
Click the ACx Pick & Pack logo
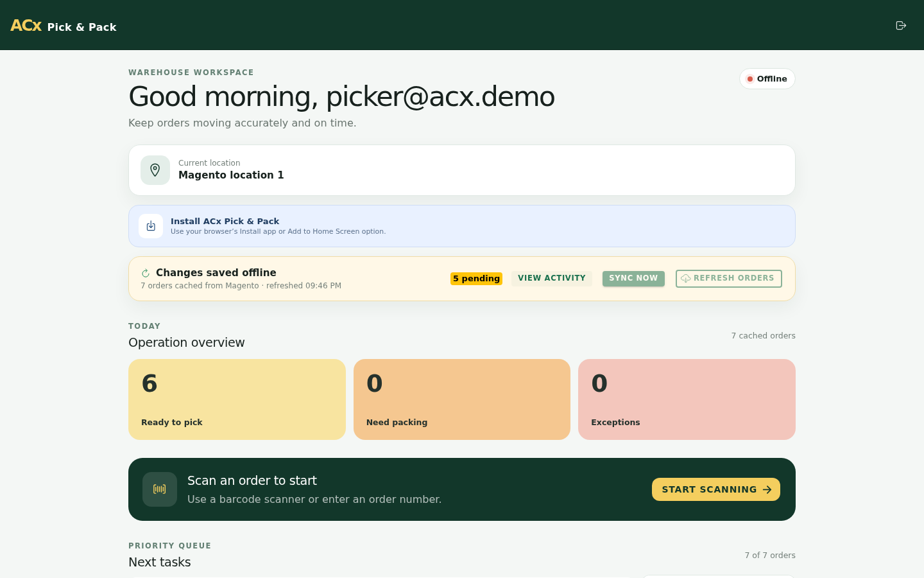[64, 26]
